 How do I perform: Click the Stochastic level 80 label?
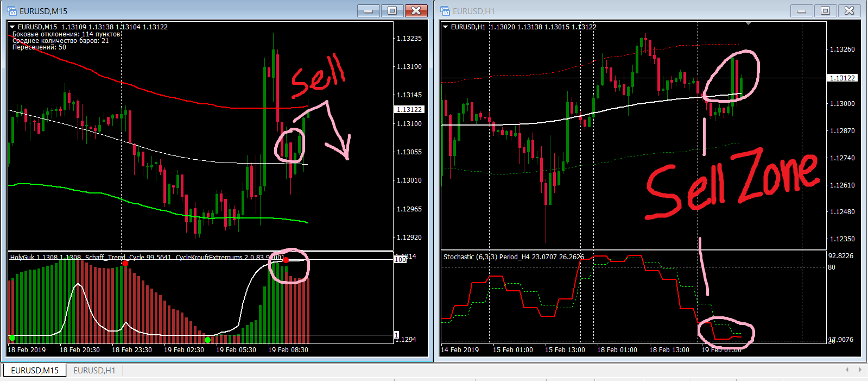(x=832, y=267)
